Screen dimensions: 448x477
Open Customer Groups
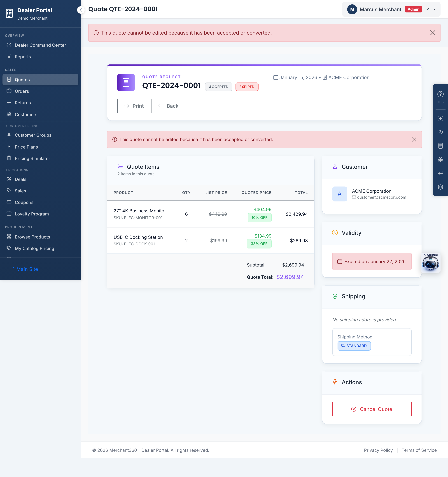(x=40, y=135)
